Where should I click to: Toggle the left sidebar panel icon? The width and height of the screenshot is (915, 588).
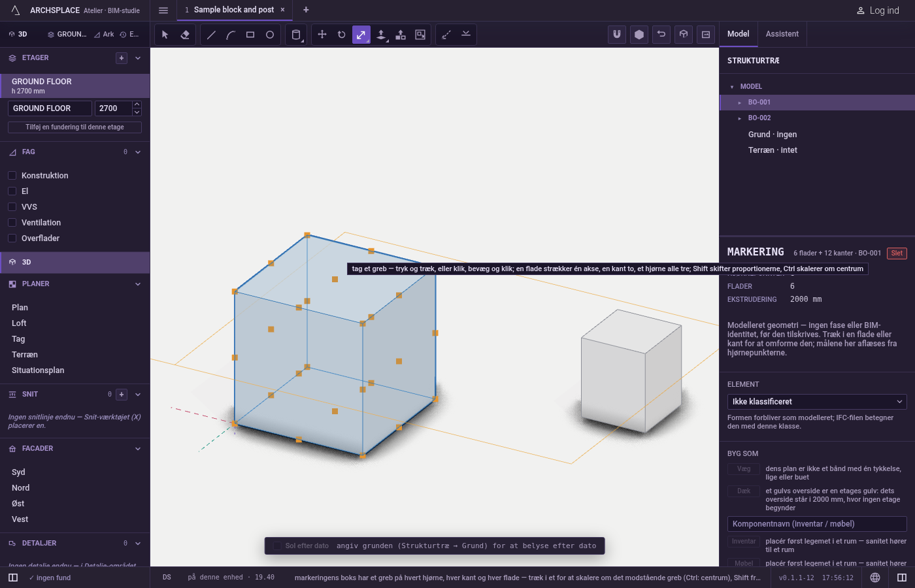13,578
